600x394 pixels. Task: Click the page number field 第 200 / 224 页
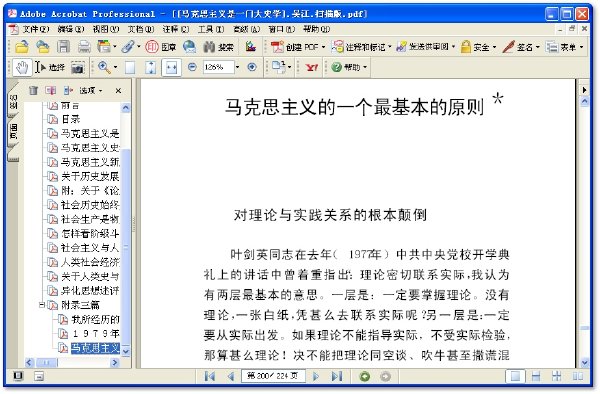273,376
